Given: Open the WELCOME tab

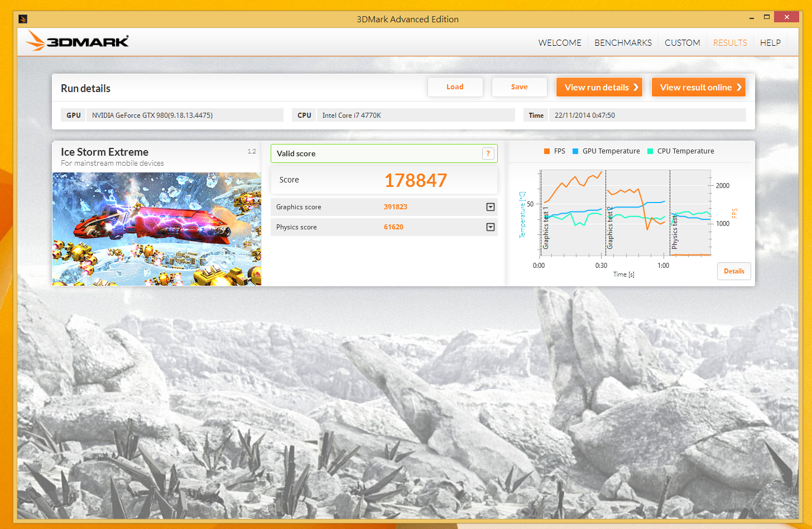Looking at the screenshot, I should (x=560, y=42).
